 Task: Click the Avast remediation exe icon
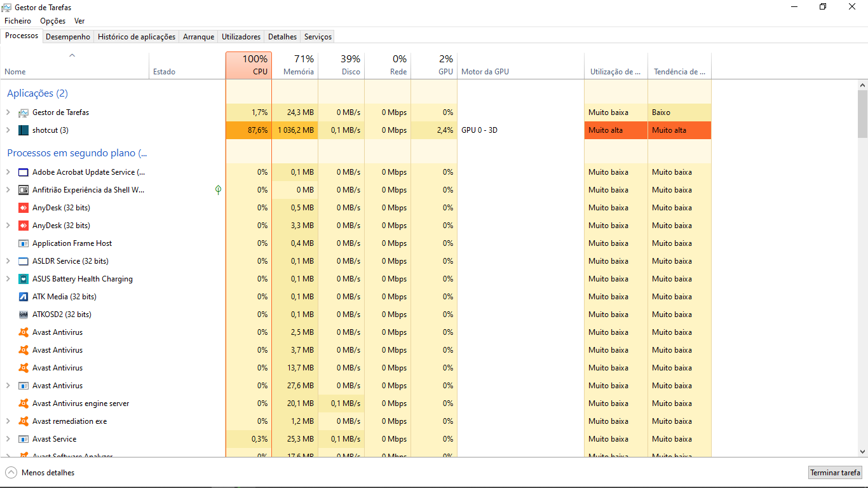24,421
